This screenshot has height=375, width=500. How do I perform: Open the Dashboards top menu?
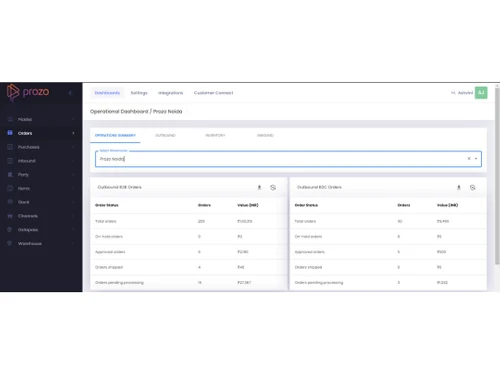click(x=107, y=93)
